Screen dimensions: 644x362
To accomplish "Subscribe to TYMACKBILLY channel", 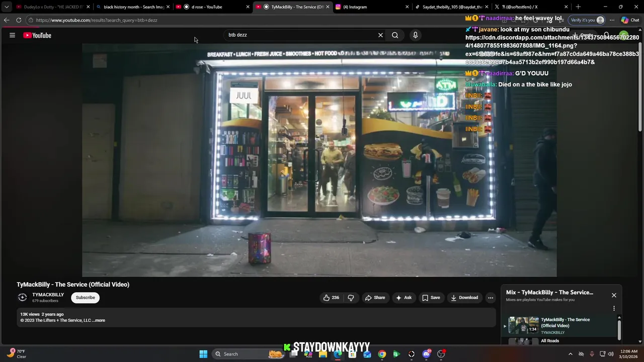I will [85, 298].
